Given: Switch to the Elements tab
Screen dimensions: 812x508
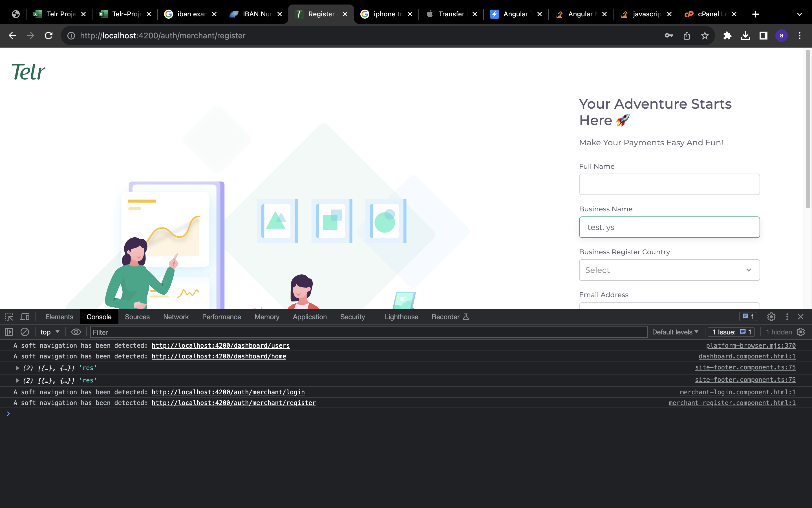Looking at the screenshot, I should pyautogui.click(x=59, y=317).
